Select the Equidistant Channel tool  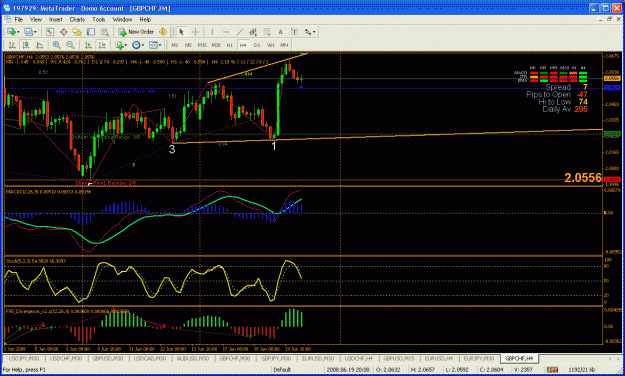point(253,32)
